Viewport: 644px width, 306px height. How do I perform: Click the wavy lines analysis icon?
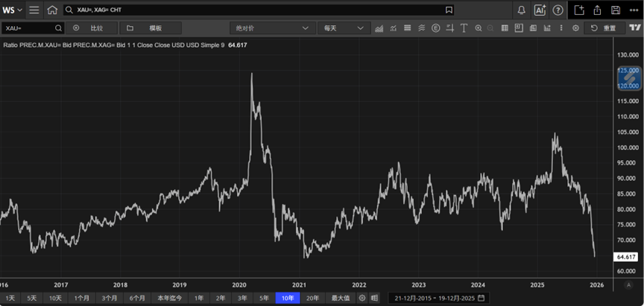click(x=421, y=28)
